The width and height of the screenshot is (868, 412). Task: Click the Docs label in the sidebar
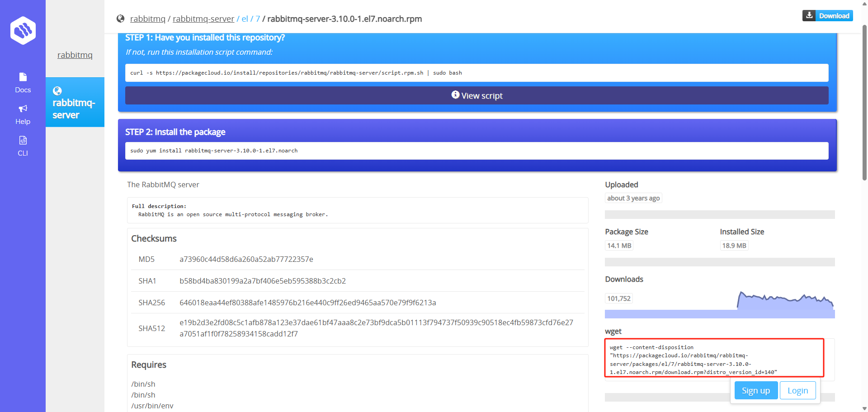23,90
